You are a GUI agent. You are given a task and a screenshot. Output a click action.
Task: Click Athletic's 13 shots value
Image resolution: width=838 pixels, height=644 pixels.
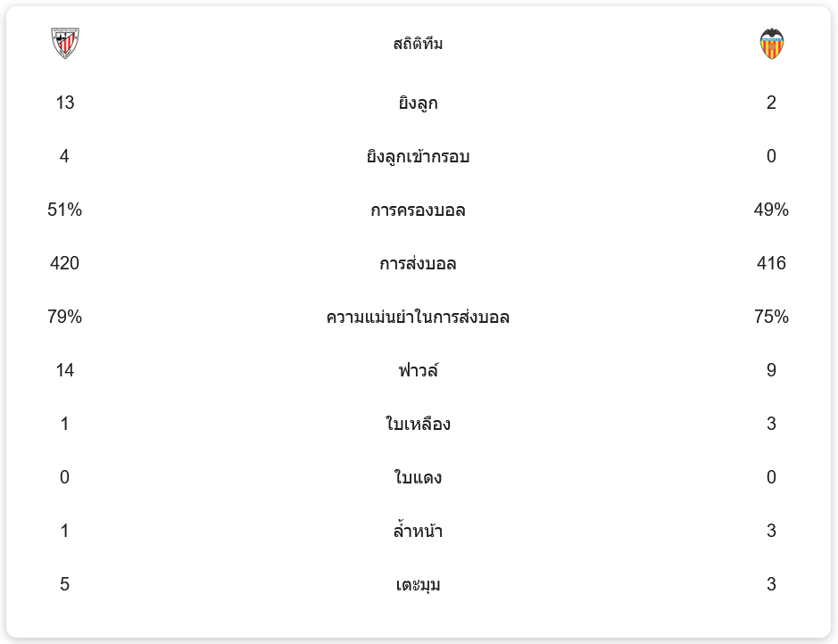65,103
